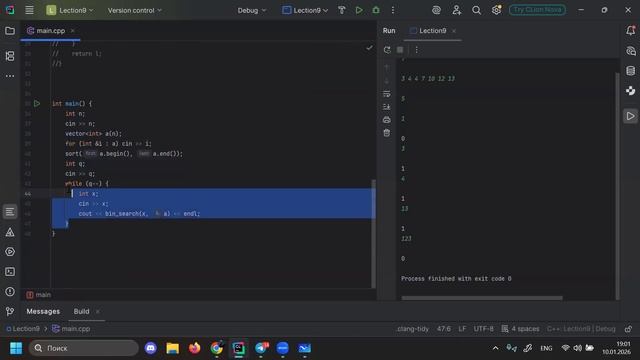Open Version control dropdown
640x360 pixels.
tap(135, 10)
